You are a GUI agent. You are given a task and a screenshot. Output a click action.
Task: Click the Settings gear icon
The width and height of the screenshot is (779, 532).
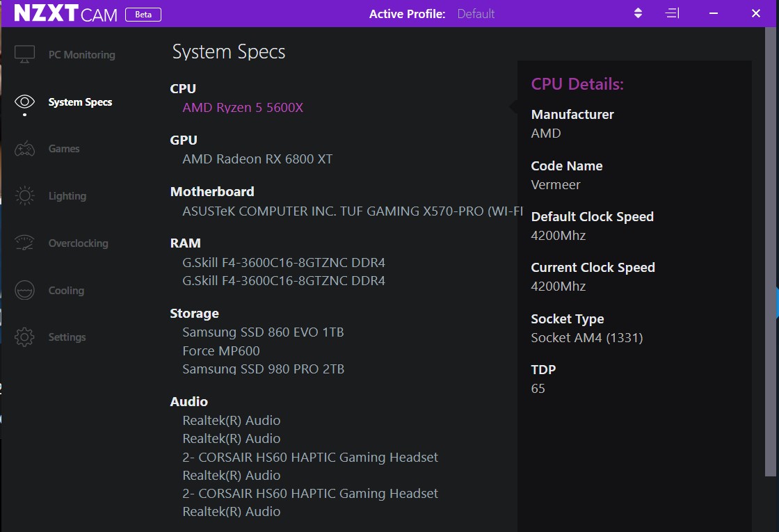click(x=24, y=337)
